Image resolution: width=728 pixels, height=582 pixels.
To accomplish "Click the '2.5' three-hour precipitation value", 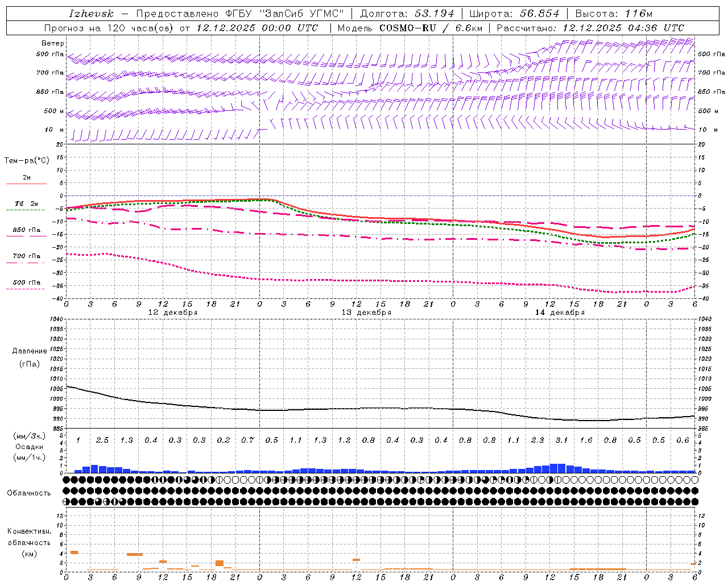I will (x=102, y=440).
